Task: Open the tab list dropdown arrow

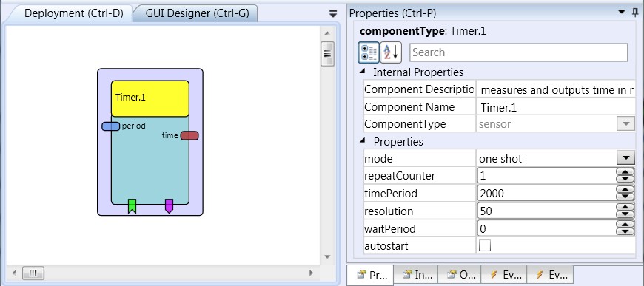Action: [x=333, y=14]
